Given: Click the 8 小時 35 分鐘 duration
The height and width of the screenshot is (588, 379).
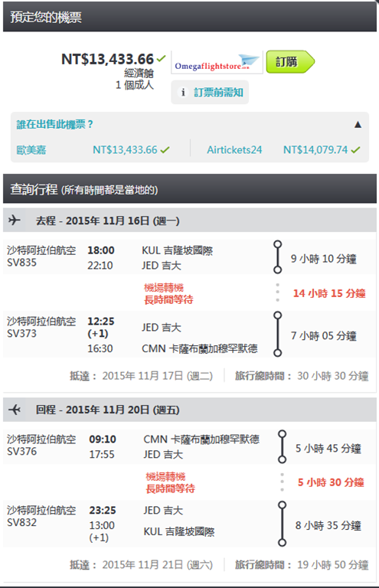Looking at the screenshot, I should [x=328, y=526].
